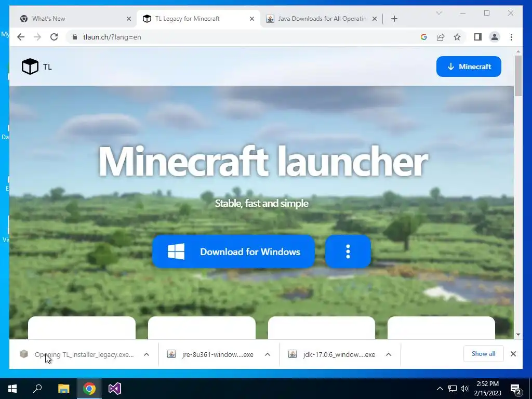The image size is (532, 399).
Task: Reload the tlaun.ch page
Action: [x=54, y=37]
